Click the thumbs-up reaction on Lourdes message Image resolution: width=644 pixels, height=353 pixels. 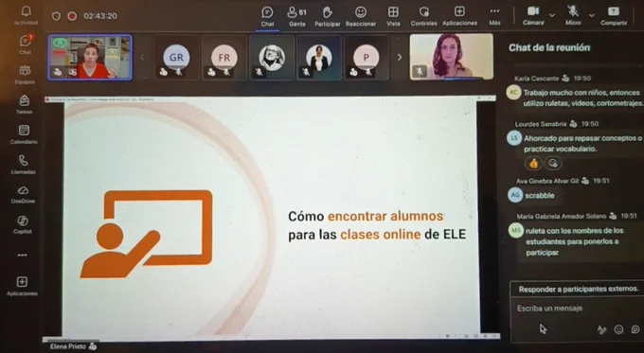(533, 164)
